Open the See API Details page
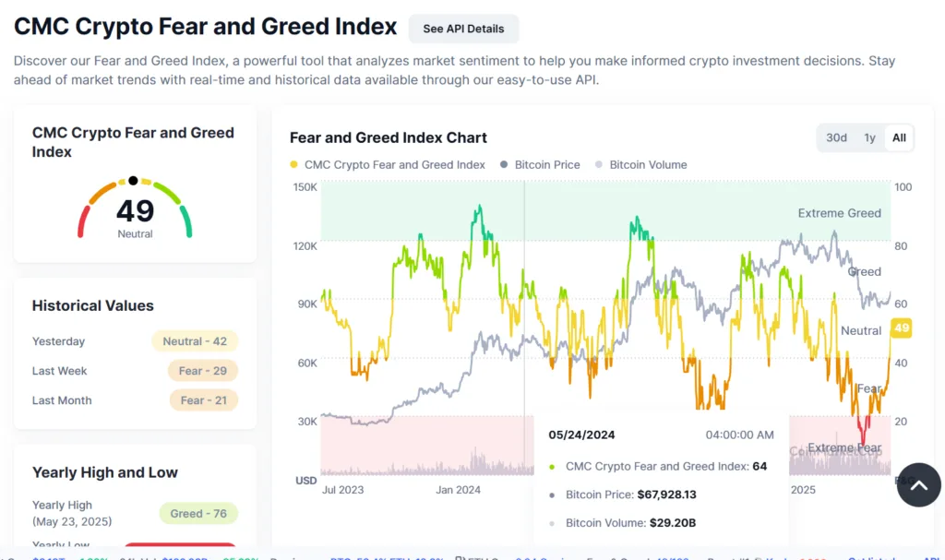 [x=463, y=29]
